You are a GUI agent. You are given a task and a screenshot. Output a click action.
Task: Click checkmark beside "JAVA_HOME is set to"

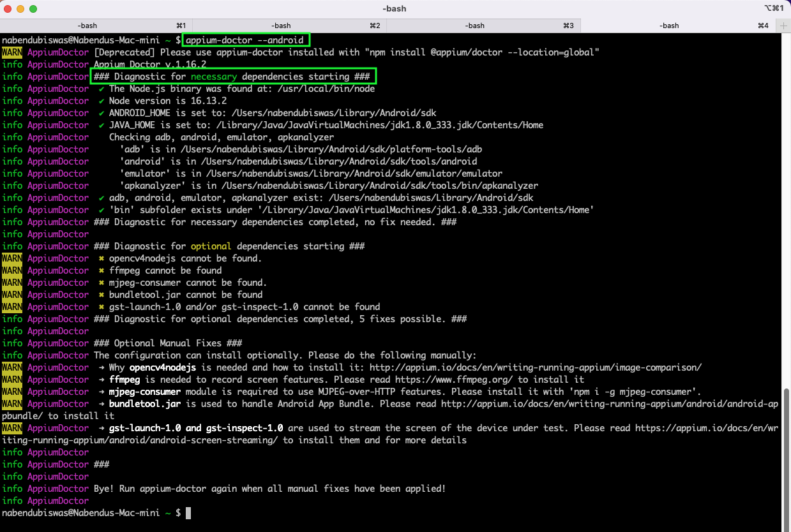[x=102, y=125]
